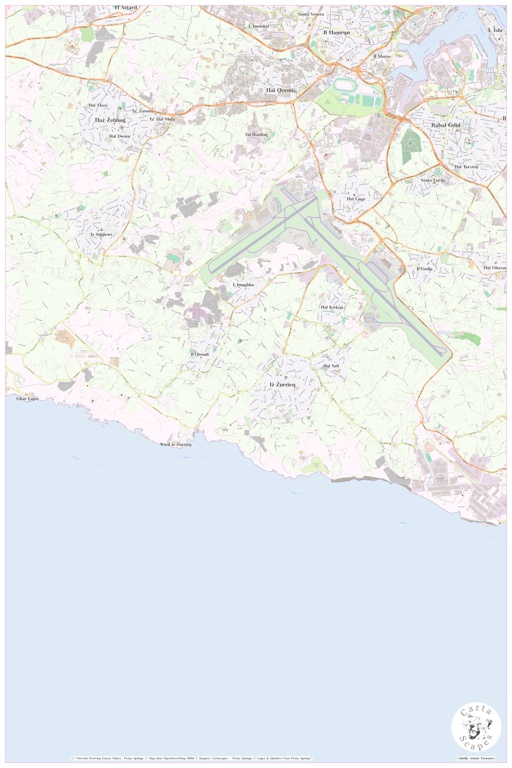Click the Wied iż-Żurrieq coastal label
The image size is (512, 768).
[x=176, y=445]
